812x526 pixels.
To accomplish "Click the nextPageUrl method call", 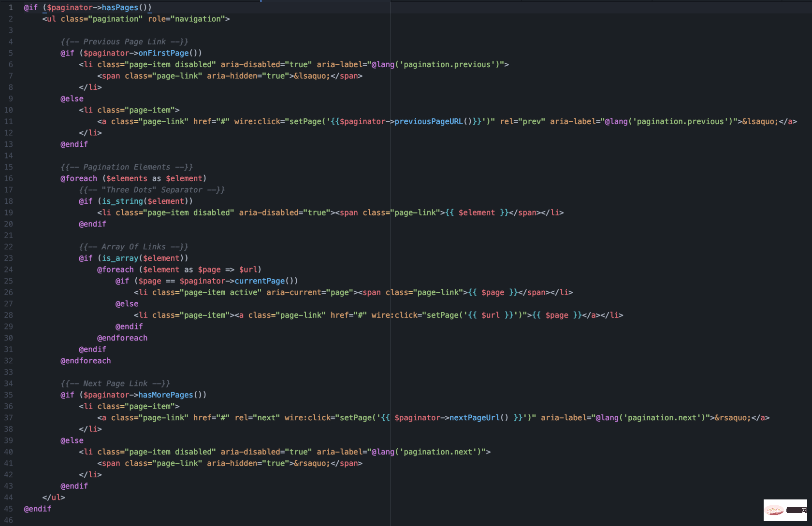I will (474, 418).
